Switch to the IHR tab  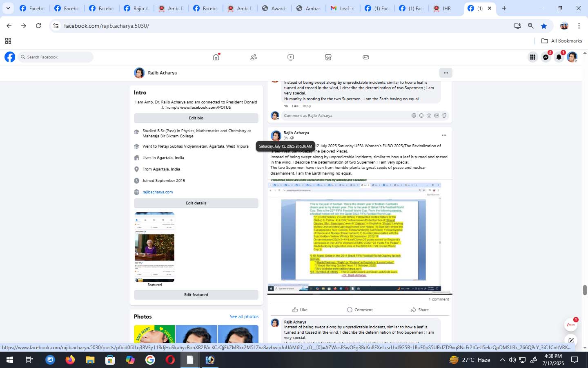coord(446,8)
